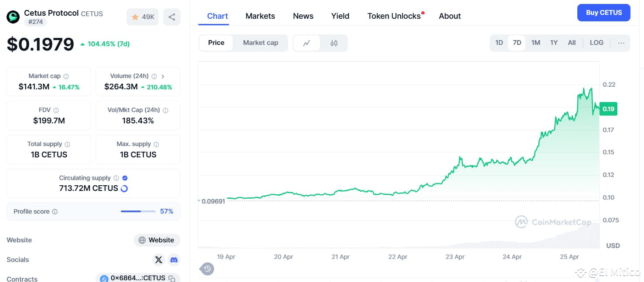
Task: Add CETUS to watchlist via star button
Action: 143,17
